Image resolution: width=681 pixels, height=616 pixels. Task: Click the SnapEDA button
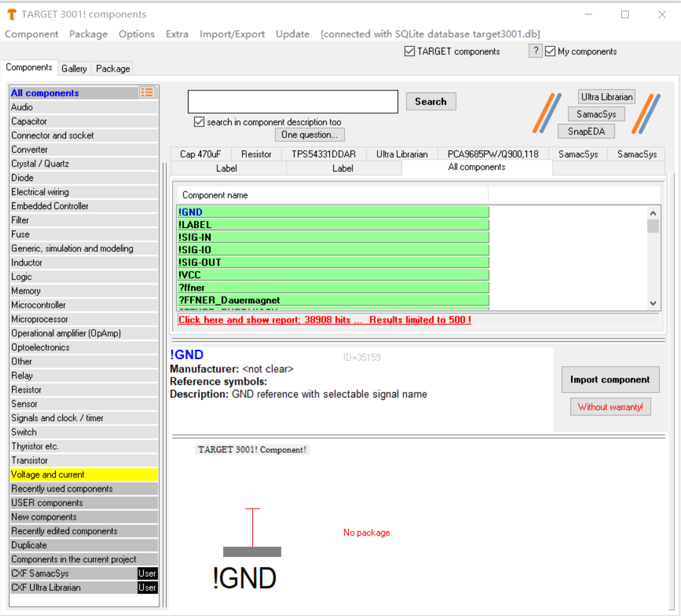coord(586,131)
